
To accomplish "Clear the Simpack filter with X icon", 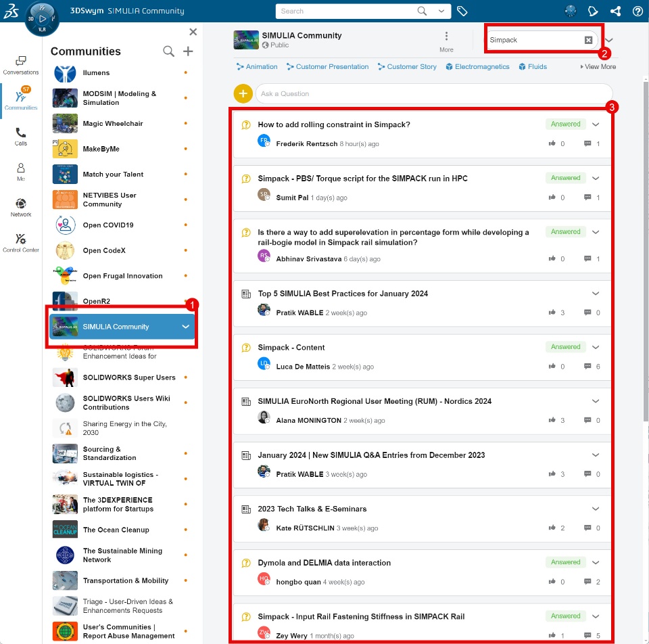I will point(588,40).
